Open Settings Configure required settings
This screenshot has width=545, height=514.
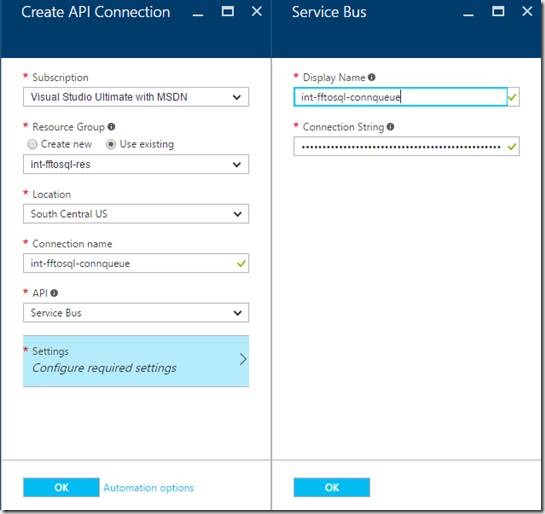[136, 361]
